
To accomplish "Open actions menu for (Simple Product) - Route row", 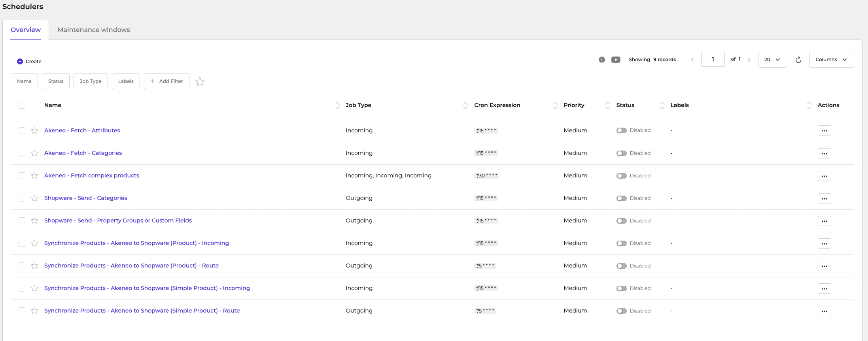I will tap(824, 311).
